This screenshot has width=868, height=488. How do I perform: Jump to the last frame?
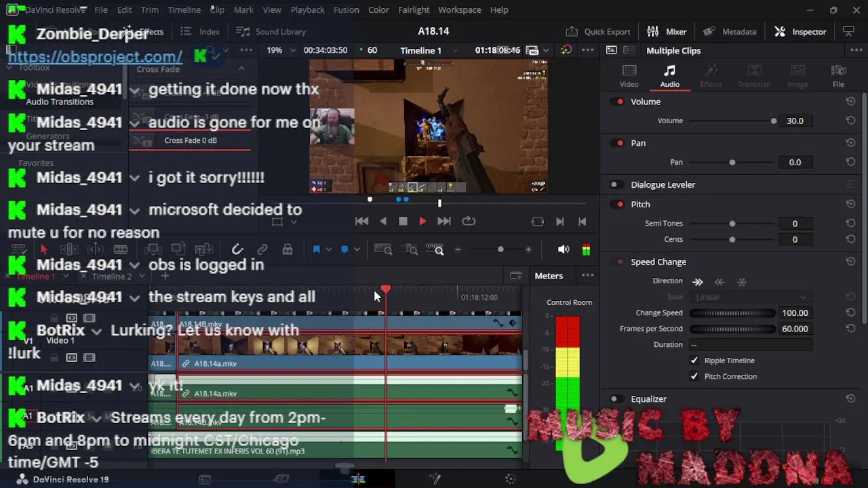(443, 221)
